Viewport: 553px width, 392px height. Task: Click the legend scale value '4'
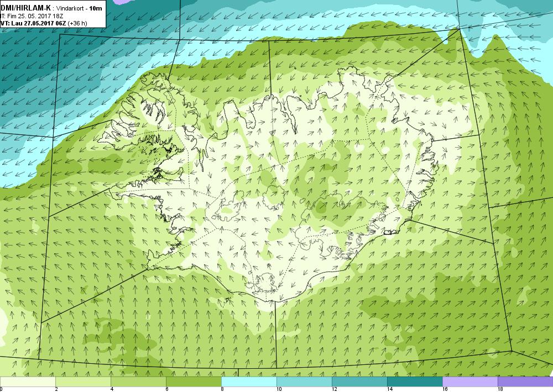pyautogui.click(x=112, y=389)
